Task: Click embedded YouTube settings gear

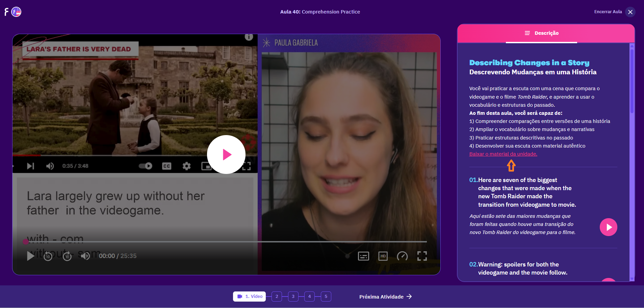Action: [x=186, y=166]
